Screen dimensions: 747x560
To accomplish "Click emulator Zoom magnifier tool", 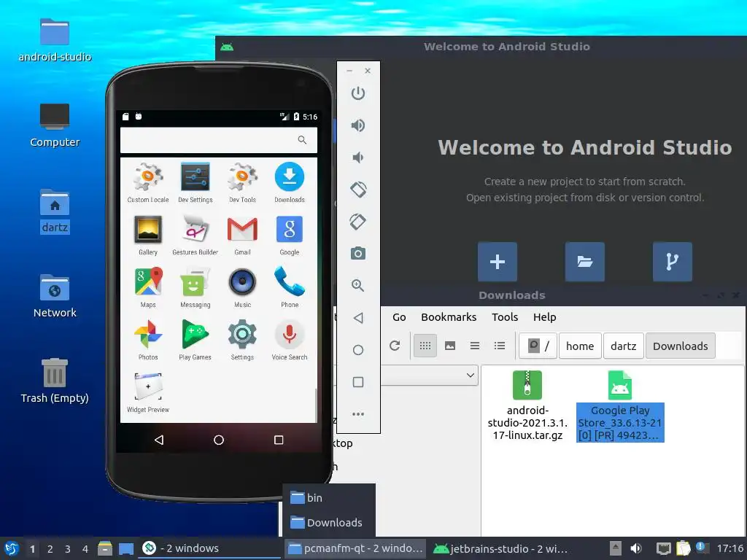I will tap(358, 285).
